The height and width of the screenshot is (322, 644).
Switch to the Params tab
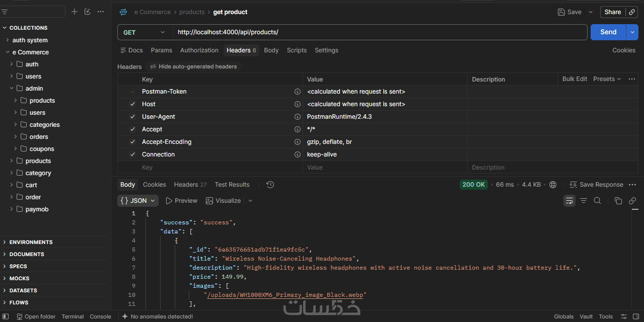click(162, 50)
